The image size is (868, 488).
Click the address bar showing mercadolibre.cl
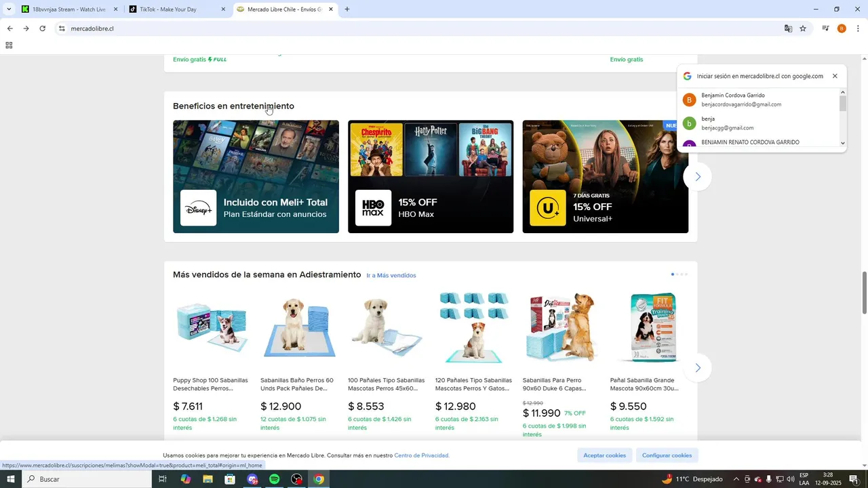420,28
